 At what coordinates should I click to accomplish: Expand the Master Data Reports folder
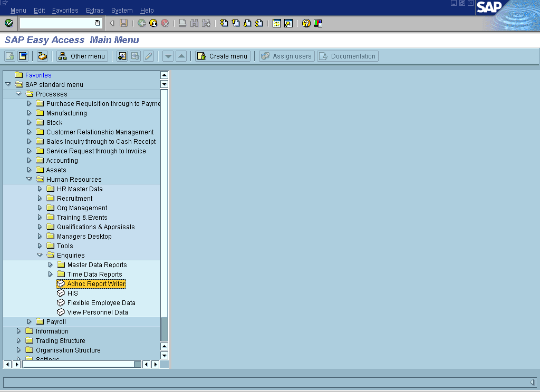50,264
